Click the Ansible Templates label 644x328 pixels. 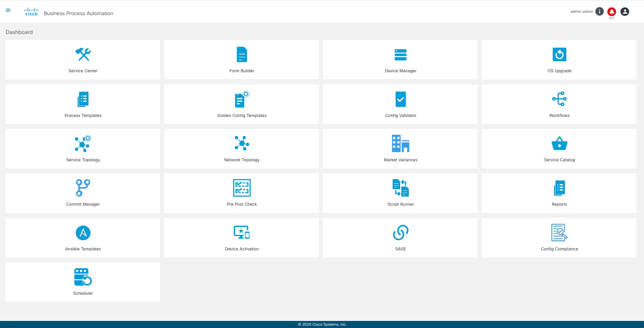tap(83, 249)
